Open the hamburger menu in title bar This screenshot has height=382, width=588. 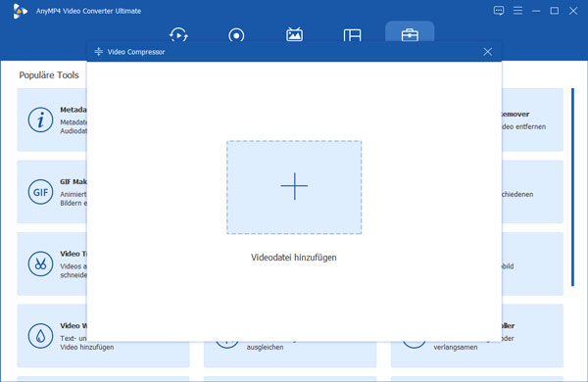point(517,11)
